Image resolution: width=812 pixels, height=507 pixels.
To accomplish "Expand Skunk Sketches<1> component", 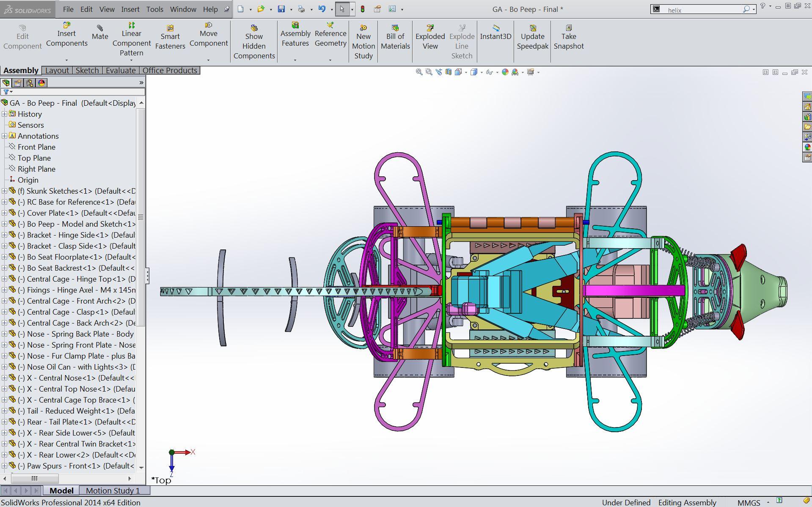I will (x=4, y=191).
